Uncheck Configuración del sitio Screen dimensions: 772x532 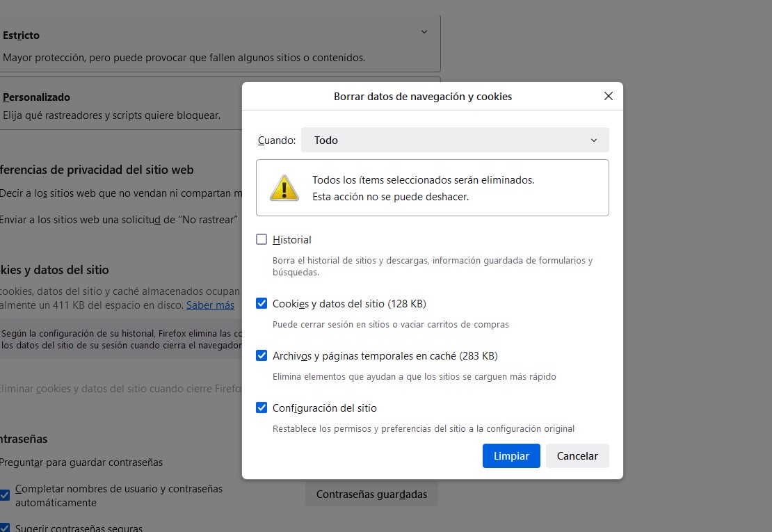point(262,408)
